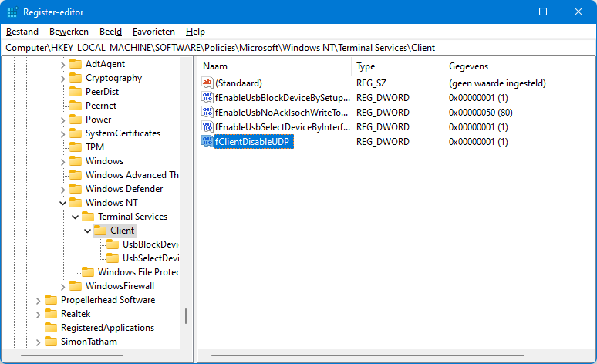Click the Windows Defender folder icon

tap(76, 189)
